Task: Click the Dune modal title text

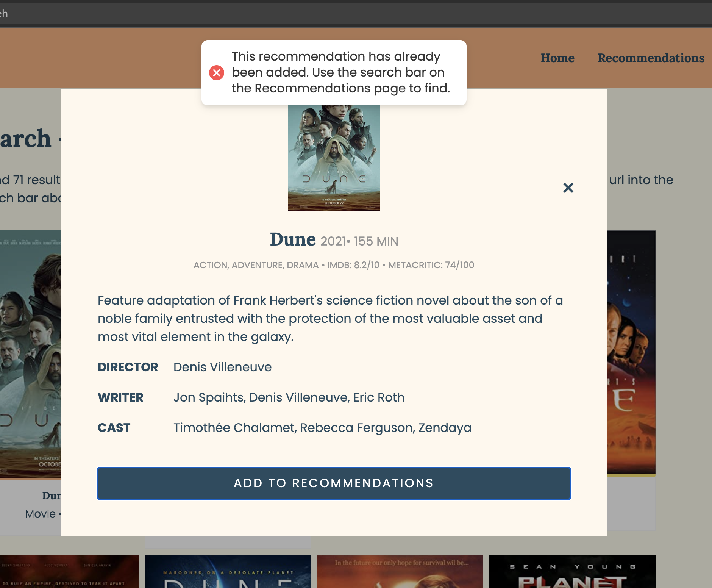Action: click(x=293, y=239)
